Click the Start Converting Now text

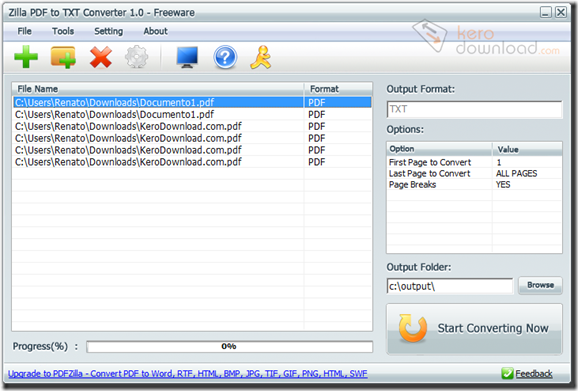pyautogui.click(x=493, y=328)
